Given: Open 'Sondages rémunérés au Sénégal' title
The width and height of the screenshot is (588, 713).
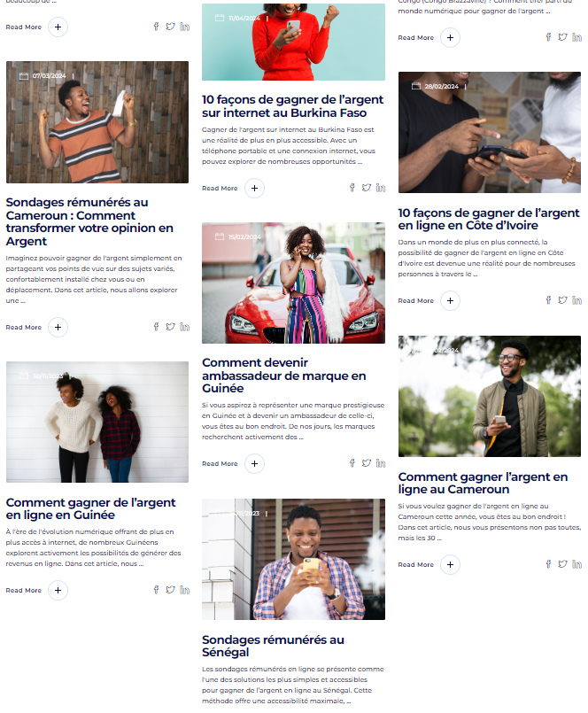Looking at the screenshot, I should pyautogui.click(x=273, y=646).
